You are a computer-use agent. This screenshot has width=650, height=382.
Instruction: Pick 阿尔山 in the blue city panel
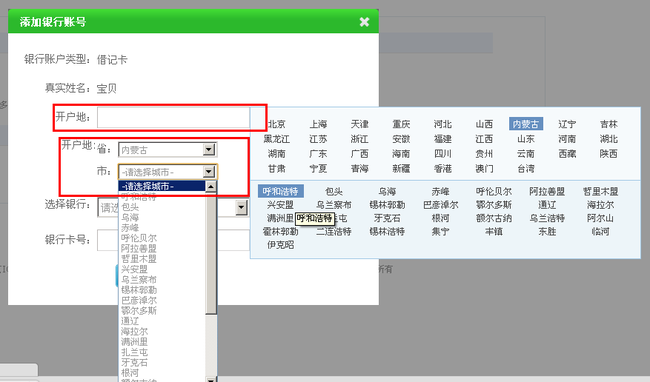(x=600, y=218)
